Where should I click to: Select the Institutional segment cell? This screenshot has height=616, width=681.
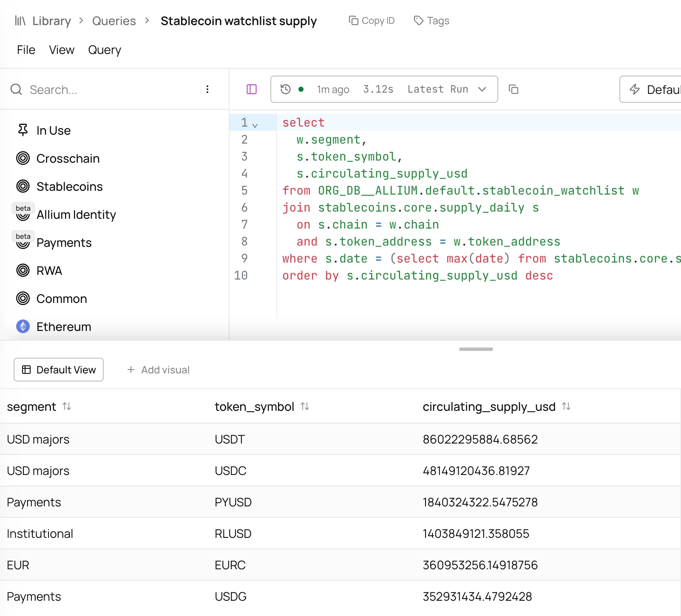point(40,534)
